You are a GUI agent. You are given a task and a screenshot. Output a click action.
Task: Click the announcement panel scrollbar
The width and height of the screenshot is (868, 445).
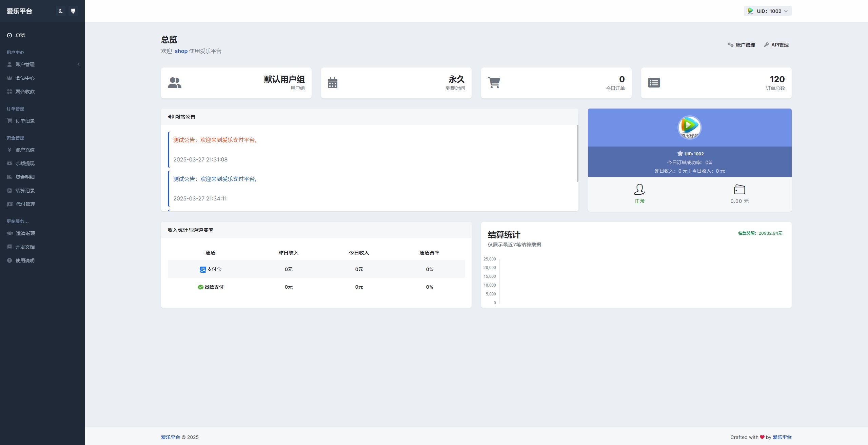(577, 153)
